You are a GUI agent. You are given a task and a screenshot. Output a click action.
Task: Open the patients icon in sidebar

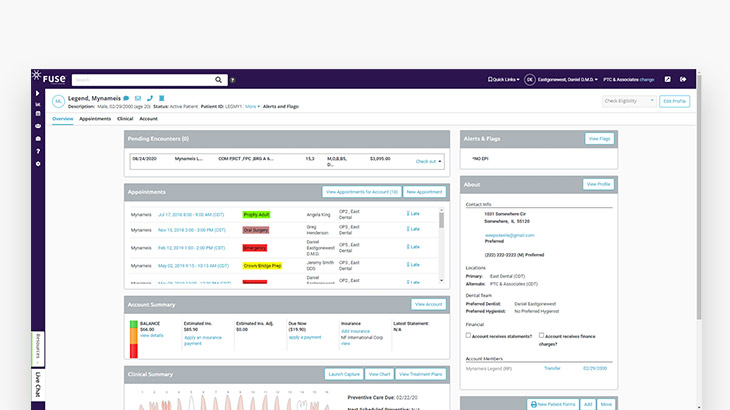pyautogui.click(x=38, y=126)
